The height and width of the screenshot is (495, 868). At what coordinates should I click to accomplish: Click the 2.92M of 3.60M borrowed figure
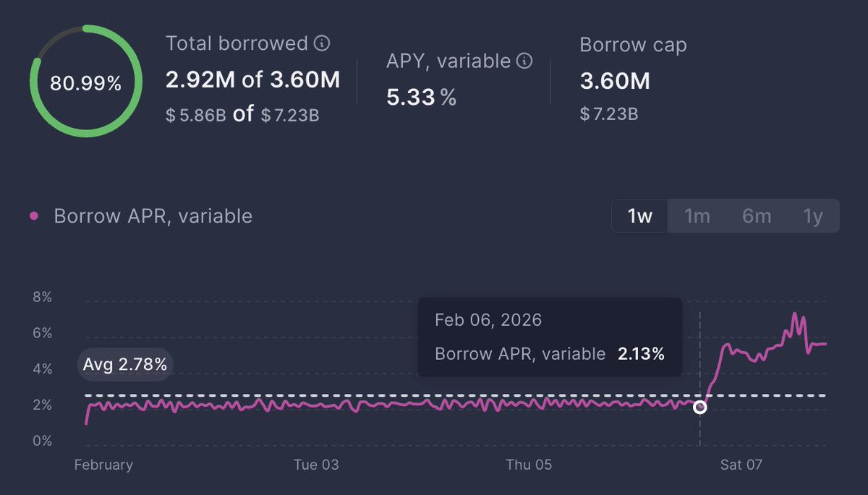(x=252, y=80)
